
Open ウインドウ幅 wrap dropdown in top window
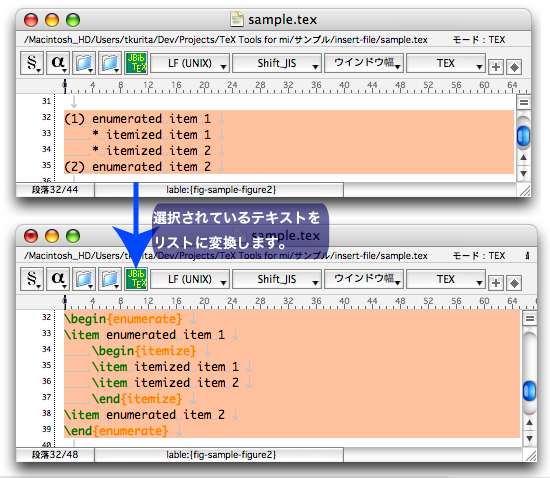tap(364, 63)
